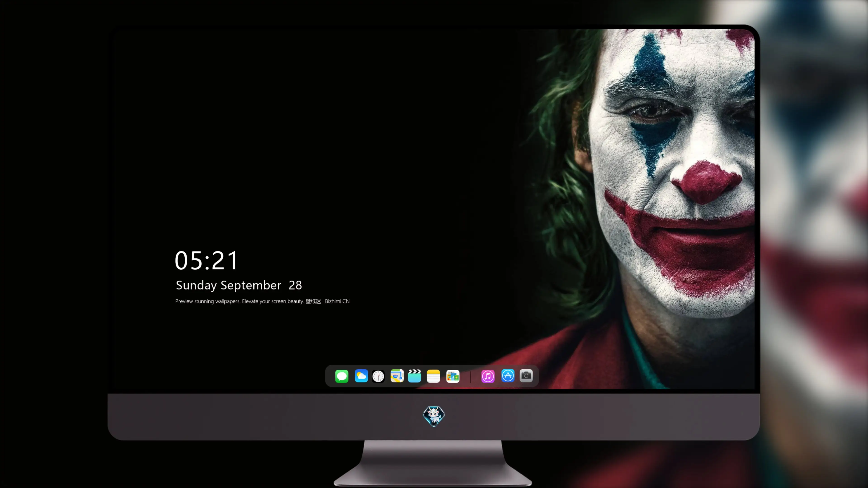Click the dragon logo on monitor chin
This screenshot has height=488, width=868.
point(434,416)
